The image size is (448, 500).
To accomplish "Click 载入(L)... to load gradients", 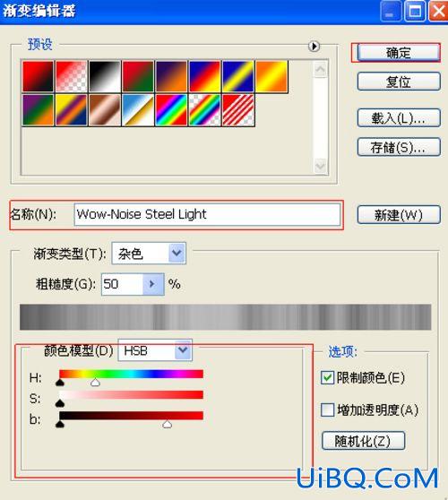I will pyautogui.click(x=399, y=118).
